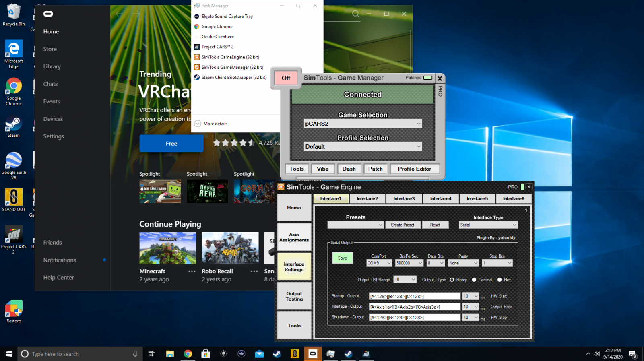This screenshot has height=361, width=644.
Task: Switch to the Interface2 tab
Action: coord(367,198)
